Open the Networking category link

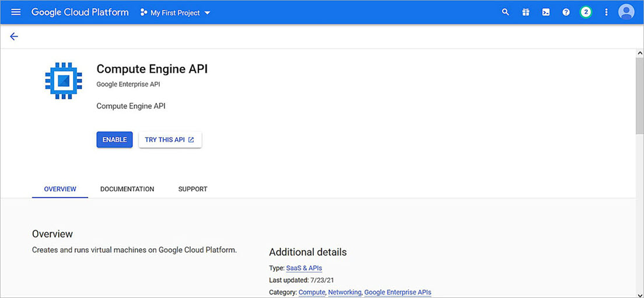344,292
